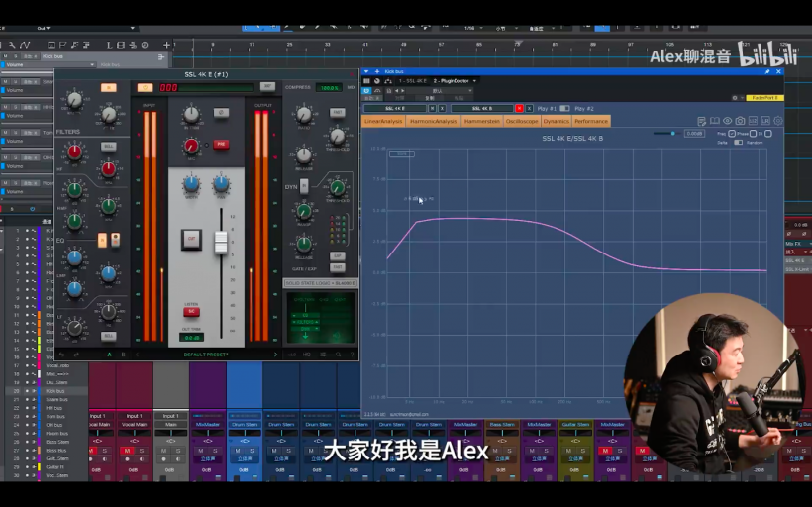
Task: Click the LR channel icon
Action: pyautogui.click(x=765, y=121)
